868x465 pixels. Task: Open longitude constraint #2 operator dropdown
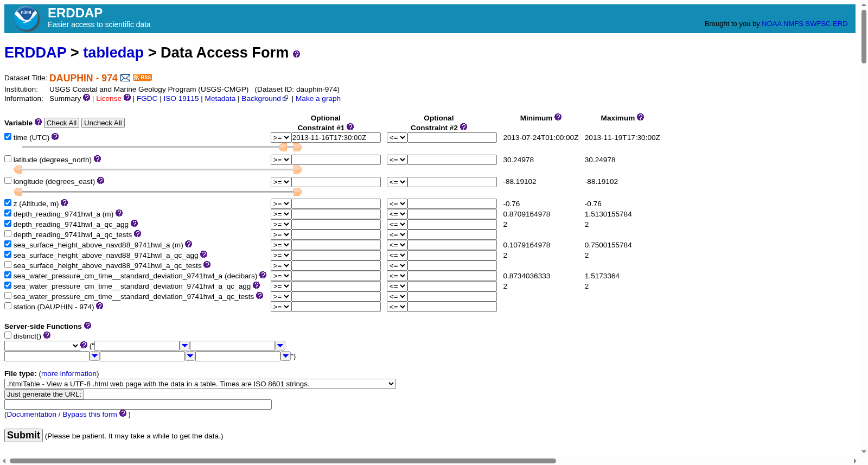[x=397, y=182]
